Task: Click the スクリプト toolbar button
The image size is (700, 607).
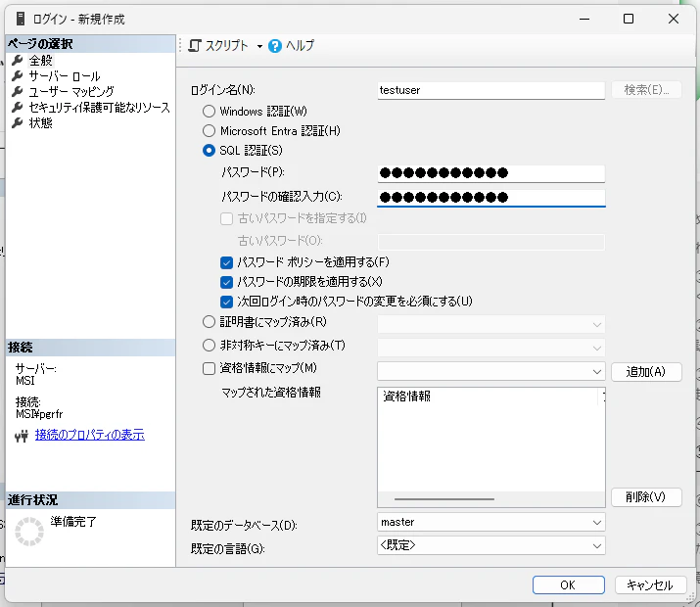Action: (218, 45)
